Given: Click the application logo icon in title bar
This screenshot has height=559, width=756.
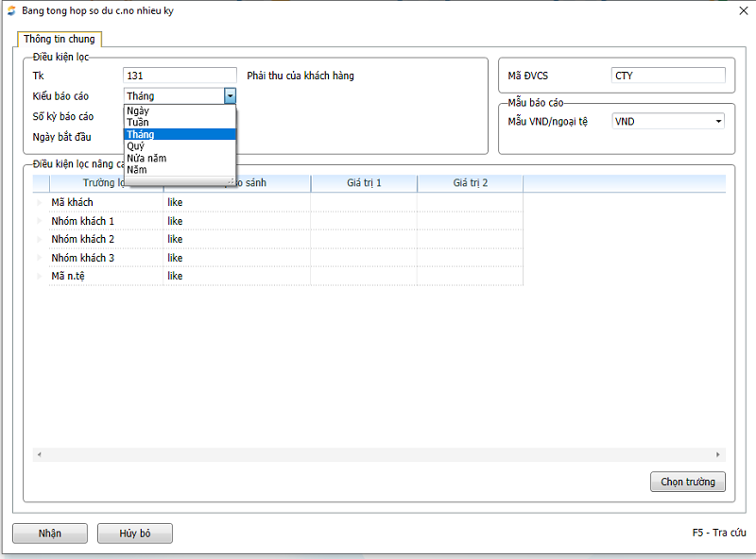Looking at the screenshot, I should point(11,10).
